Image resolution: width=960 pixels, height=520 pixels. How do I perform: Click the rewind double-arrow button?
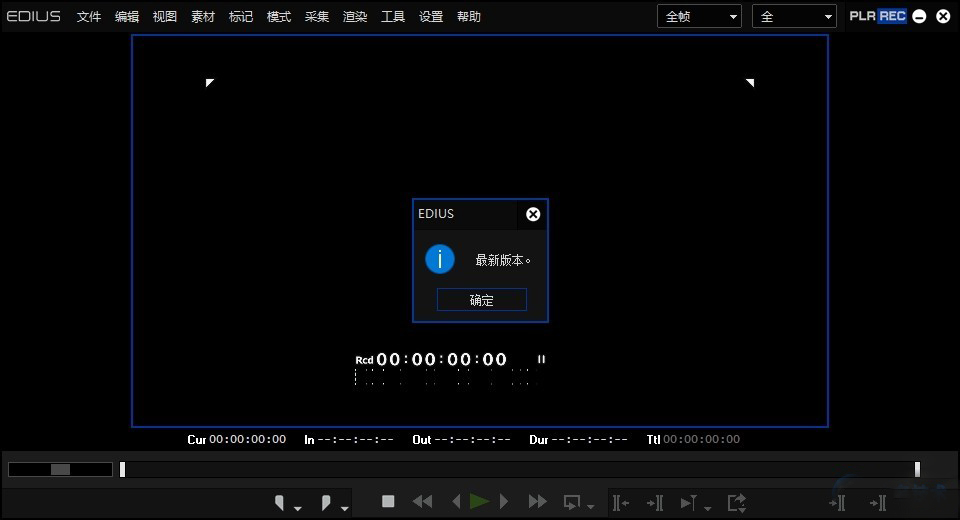point(422,502)
